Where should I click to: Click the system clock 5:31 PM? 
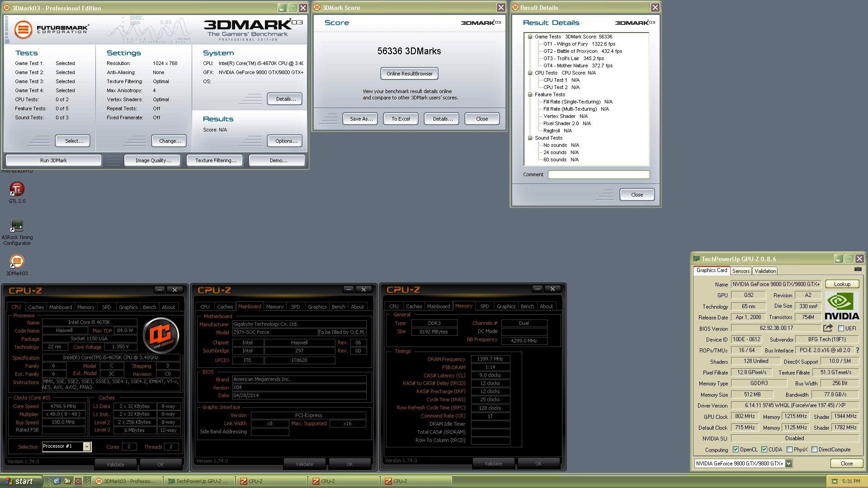point(851,482)
